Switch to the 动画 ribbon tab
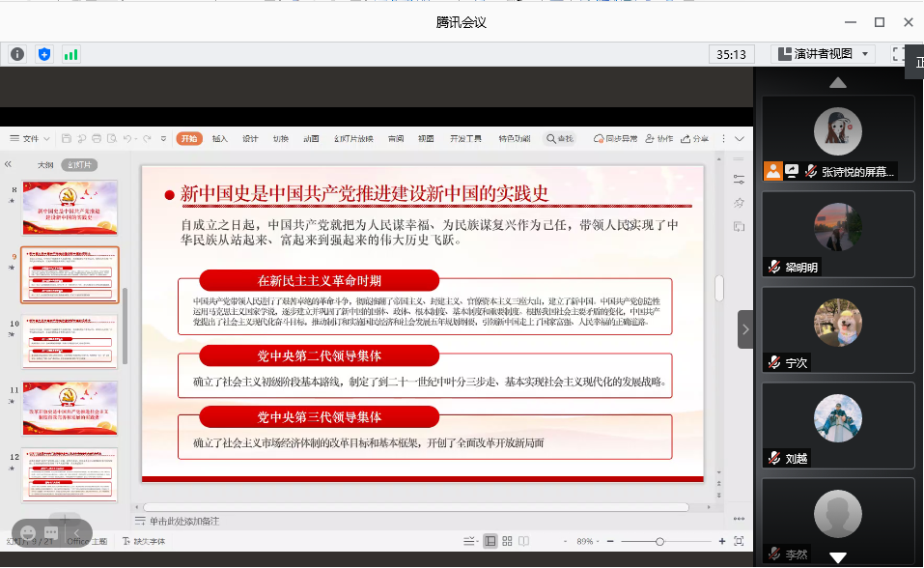 (311, 138)
